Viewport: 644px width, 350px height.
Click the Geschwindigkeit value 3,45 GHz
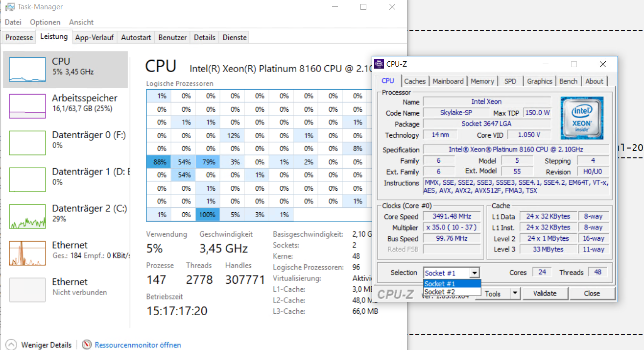coord(223,249)
